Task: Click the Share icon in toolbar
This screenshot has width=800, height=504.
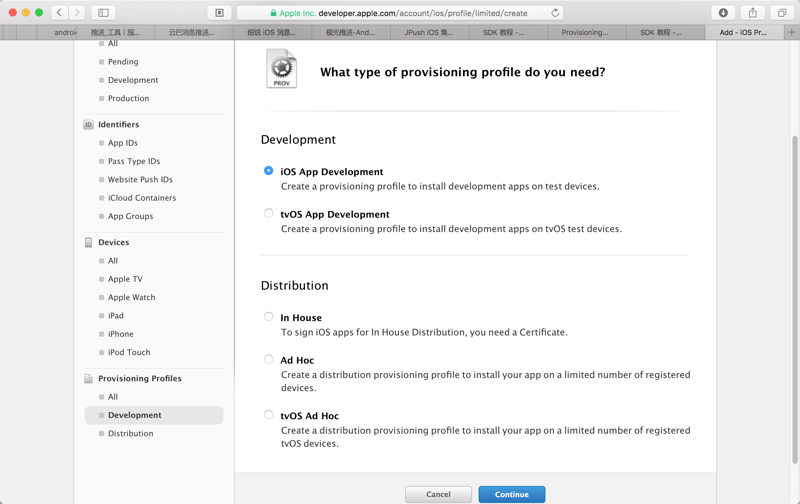Action: tap(753, 13)
